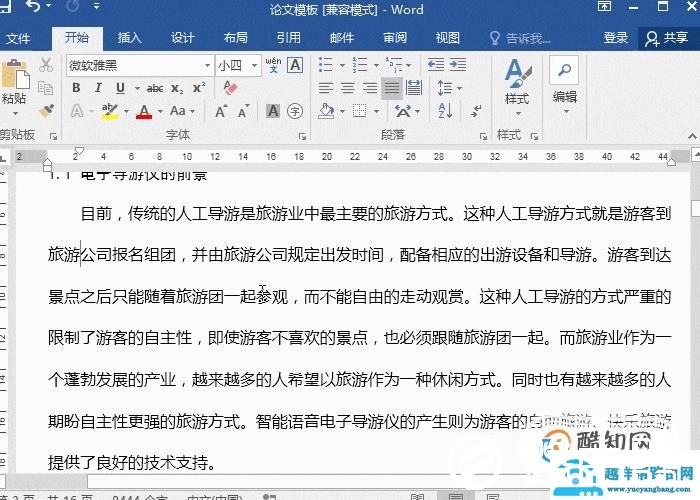Click Distributed alignment icon

pos(414,88)
